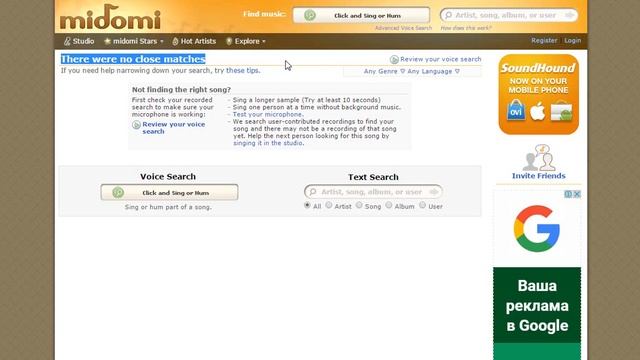Select the All radio button

(307, 205)
